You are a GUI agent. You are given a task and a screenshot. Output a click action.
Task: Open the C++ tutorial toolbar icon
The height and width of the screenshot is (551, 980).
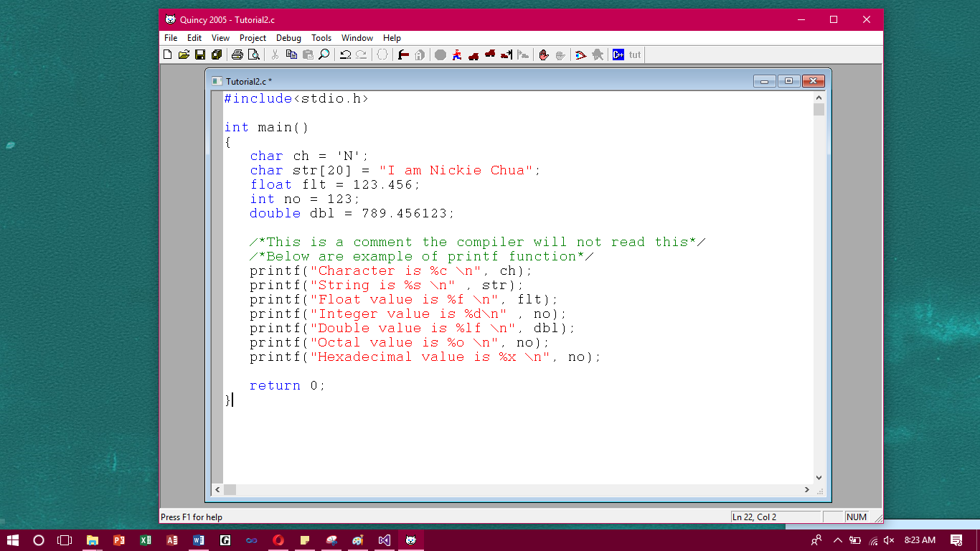(618, 55)
